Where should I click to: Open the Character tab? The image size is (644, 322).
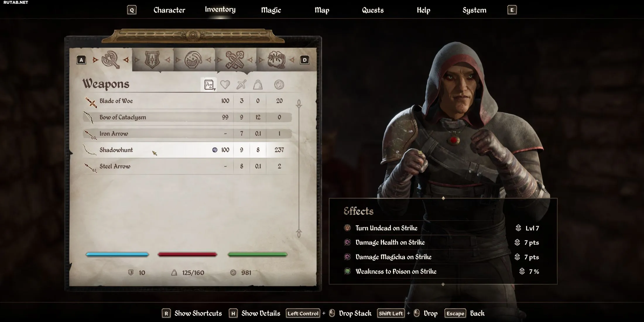169,10
